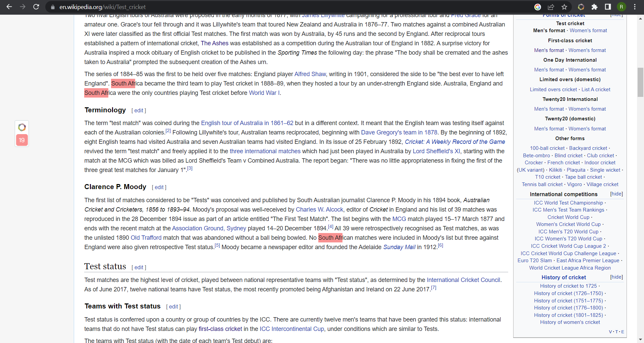Open citation reference [3]

click(190, 168)
